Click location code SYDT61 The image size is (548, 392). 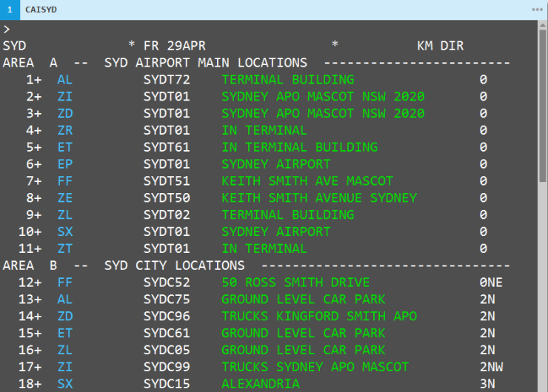[x=167, y=147]
